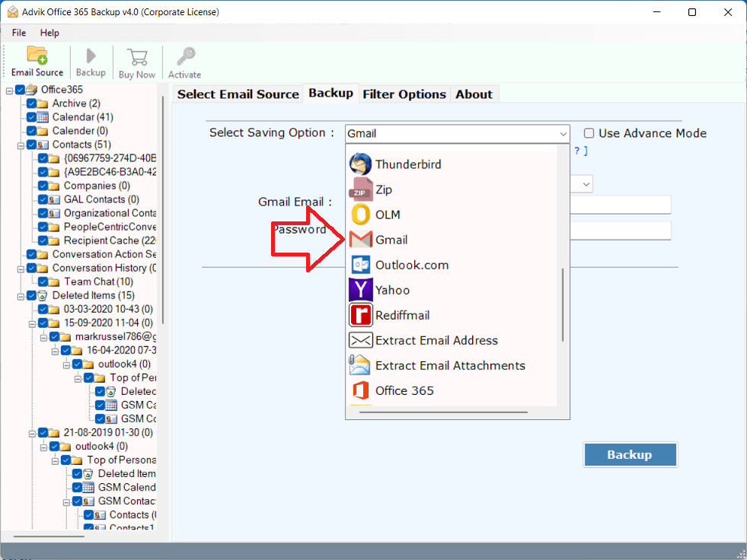Collapse the 21-08-2019 01-30 folder node
747x560 pixels.
pyautogui.click(x=32, y=434)
